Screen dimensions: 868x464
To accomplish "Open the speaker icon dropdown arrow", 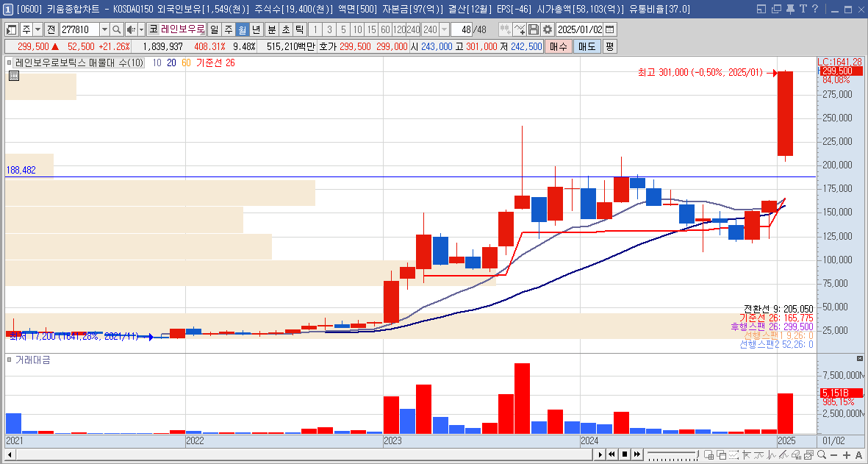I will [142, 29].
